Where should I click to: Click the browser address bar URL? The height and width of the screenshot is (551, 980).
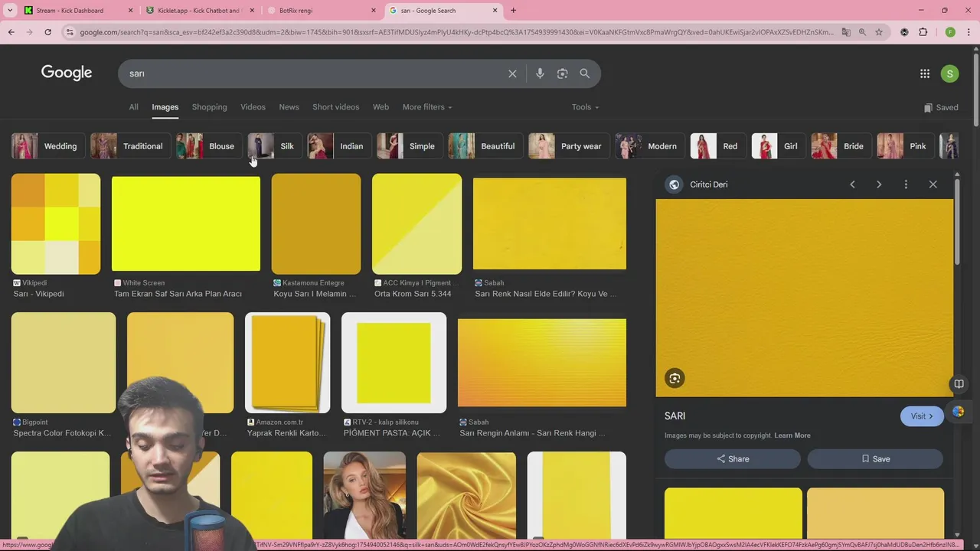pyautogui.click(x=456, y=32)
